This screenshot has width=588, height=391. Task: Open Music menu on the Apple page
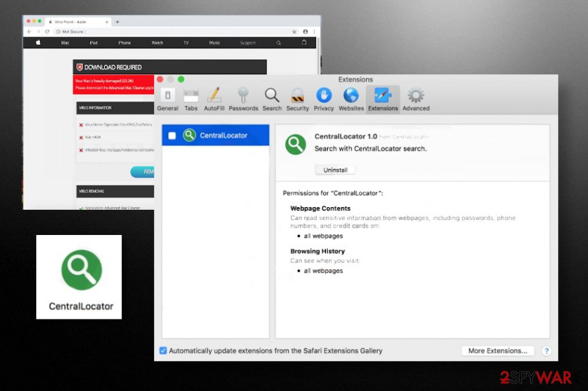click(x=215, y=43)
